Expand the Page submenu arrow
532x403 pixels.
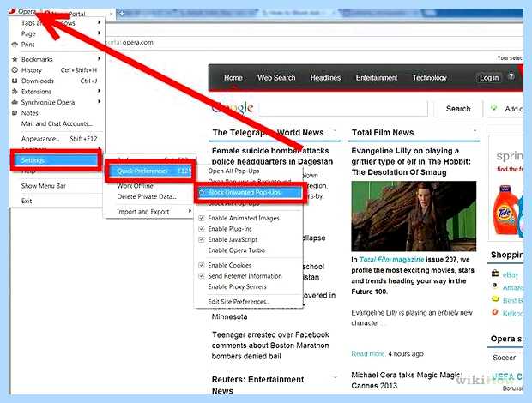[x=99, y=33]
